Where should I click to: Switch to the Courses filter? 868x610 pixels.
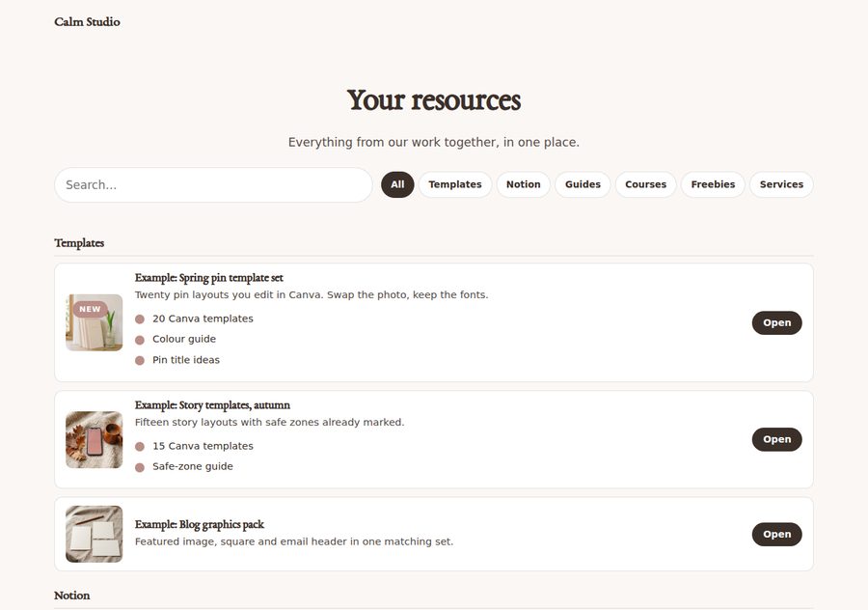point(645,184)
